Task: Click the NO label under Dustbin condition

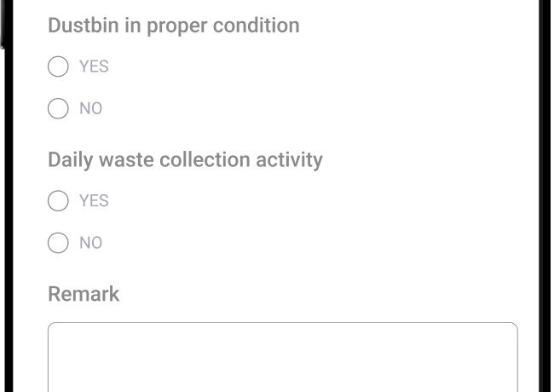Action: coord(90,108)
